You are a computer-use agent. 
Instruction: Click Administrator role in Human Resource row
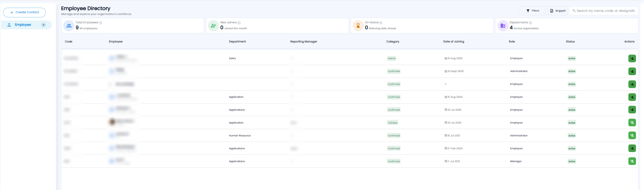pos(519,136)
